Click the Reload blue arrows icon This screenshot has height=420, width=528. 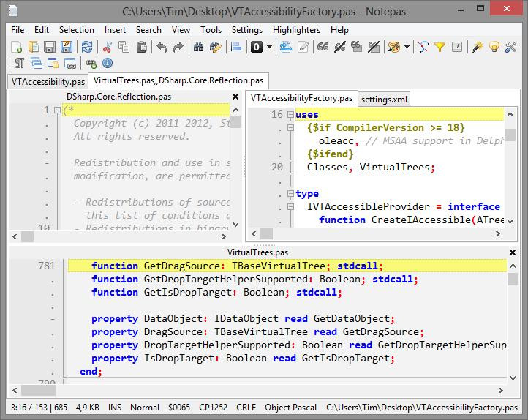[x=87, y=47]
